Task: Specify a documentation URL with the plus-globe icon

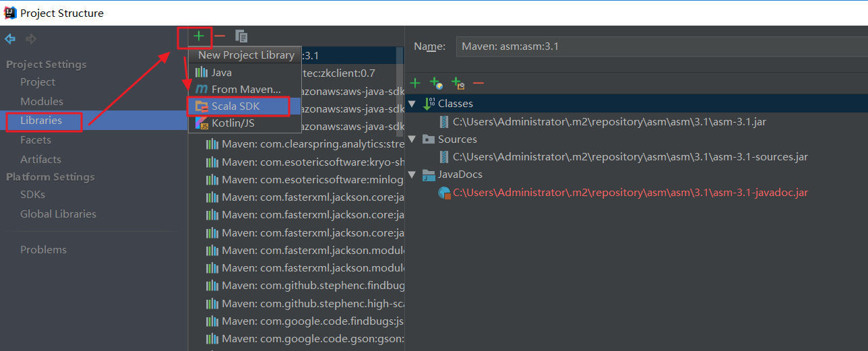Action: click(436, 83)
